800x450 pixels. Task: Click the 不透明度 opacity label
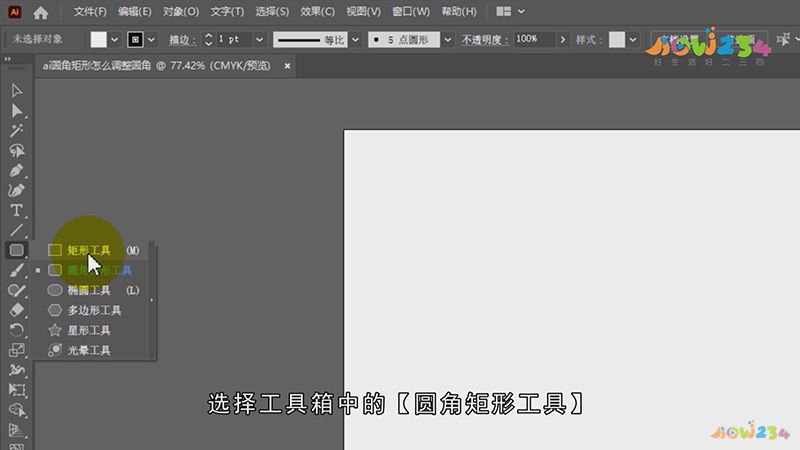(485, 39)
